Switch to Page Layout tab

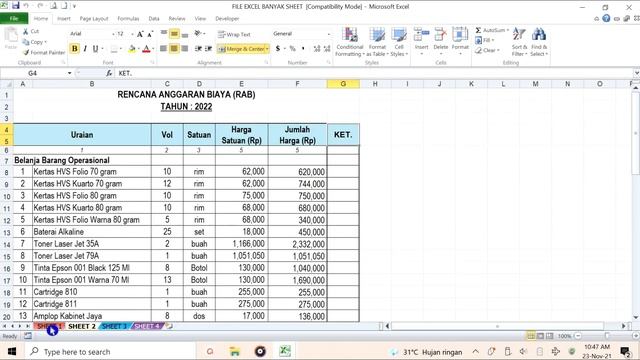(94, 18)
